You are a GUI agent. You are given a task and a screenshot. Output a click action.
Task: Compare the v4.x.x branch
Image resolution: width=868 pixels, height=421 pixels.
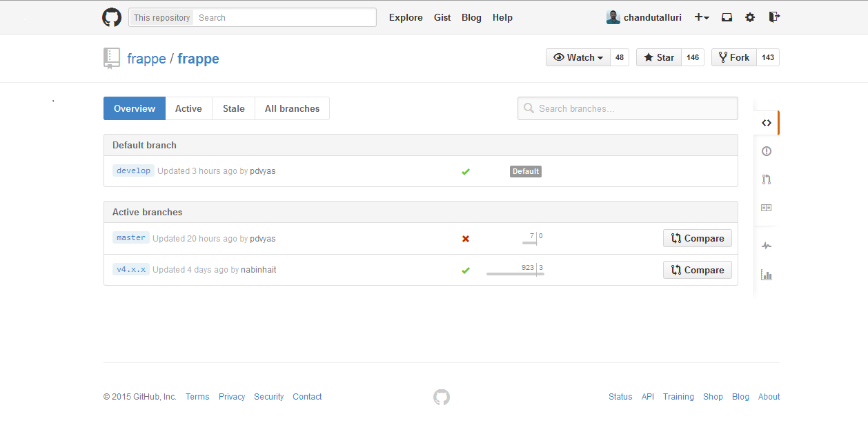pos(698,270)
